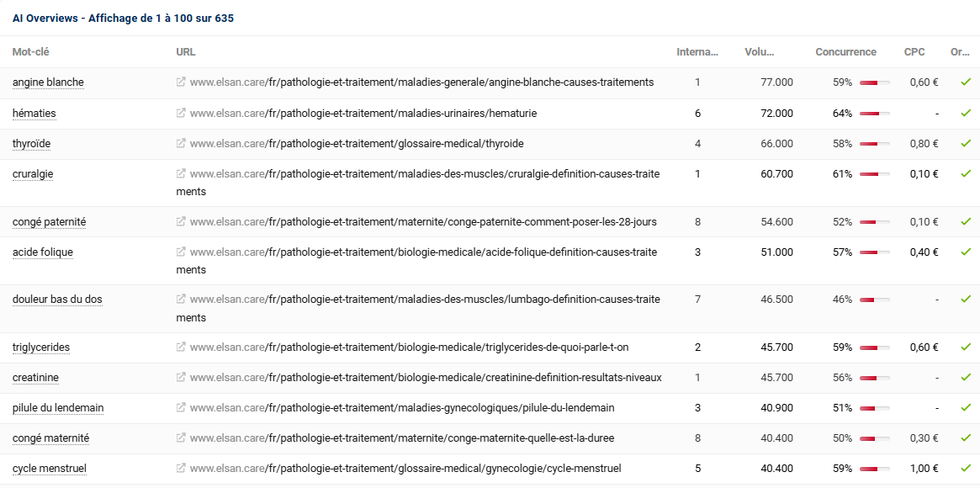Open external link icon for cruralgie URL
The height and width of the screenshot is (488, 980).
181,173
